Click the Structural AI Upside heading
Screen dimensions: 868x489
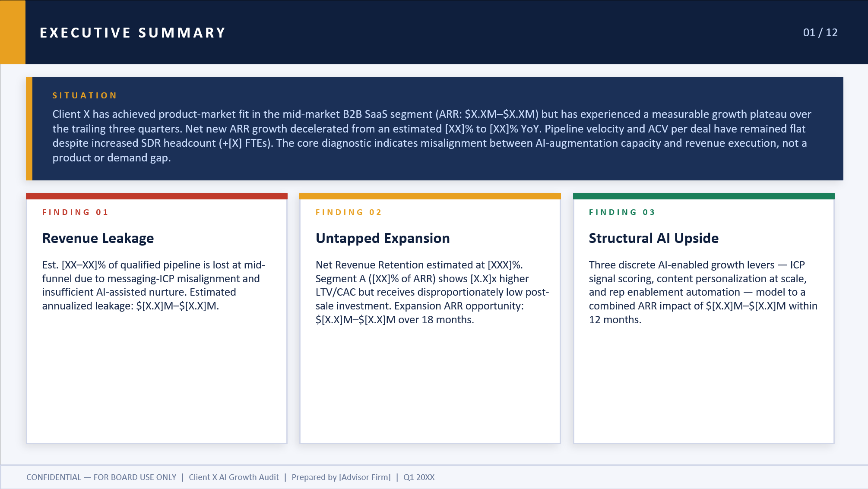[x=653, y=238]
